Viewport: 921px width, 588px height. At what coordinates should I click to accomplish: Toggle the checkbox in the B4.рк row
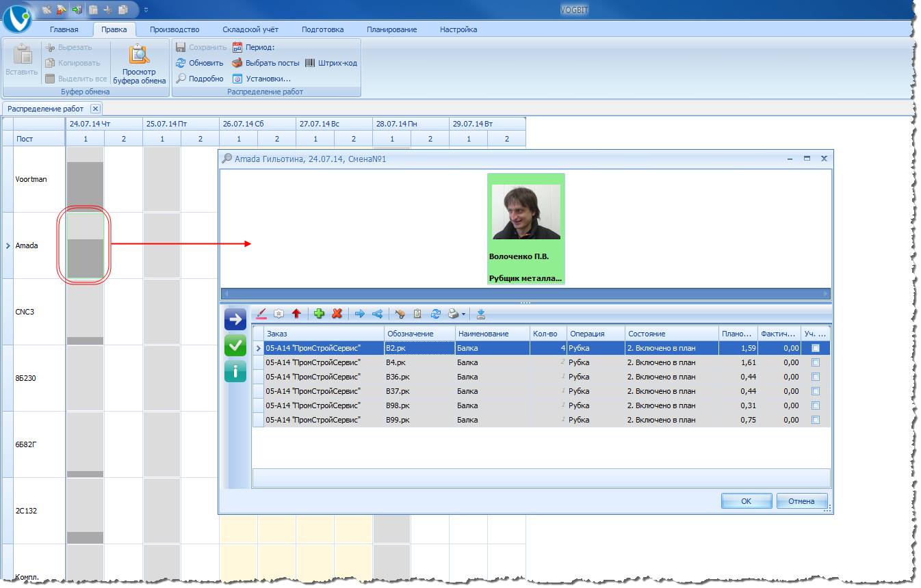tap(815, 362)
